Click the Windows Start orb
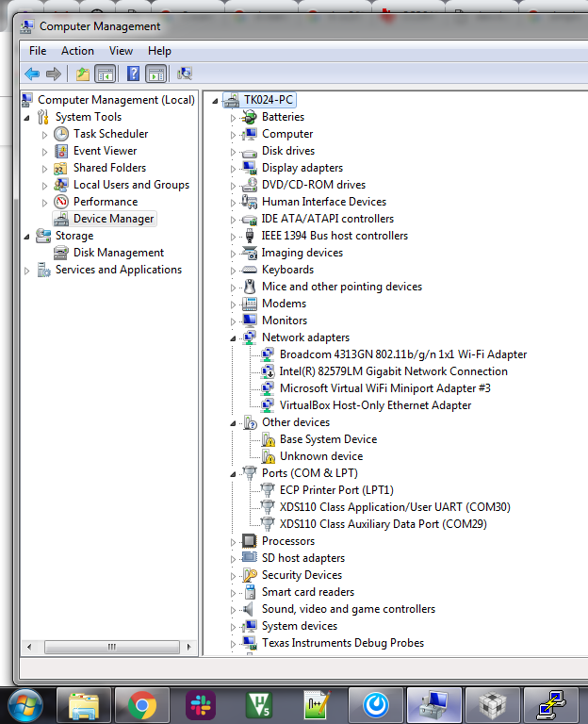Image resolution: width=588 pixels, height=724 pixels. pyautogui.click(x=25, y=706)
